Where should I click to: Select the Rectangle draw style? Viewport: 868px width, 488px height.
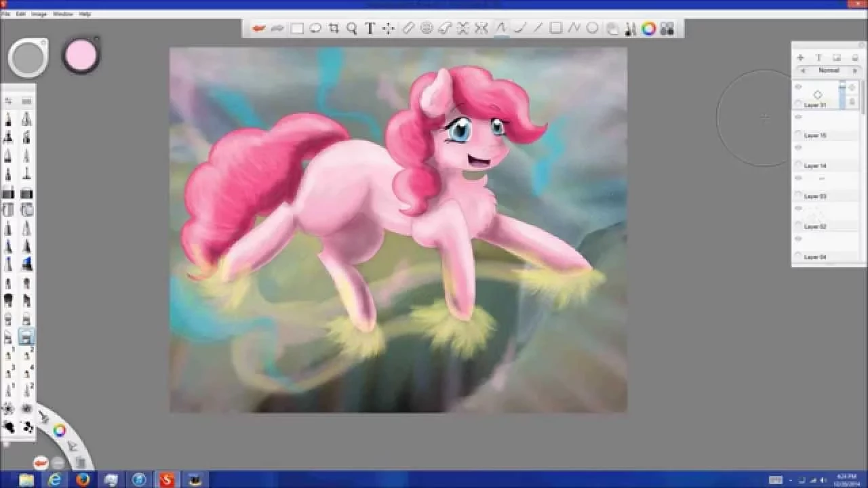click(x=555, y=28)
